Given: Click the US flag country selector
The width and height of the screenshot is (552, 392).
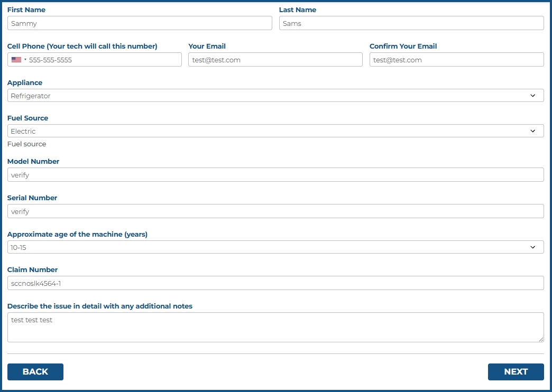Looking at the screenshot, I should pyautogui.click(x=16, y=60).
